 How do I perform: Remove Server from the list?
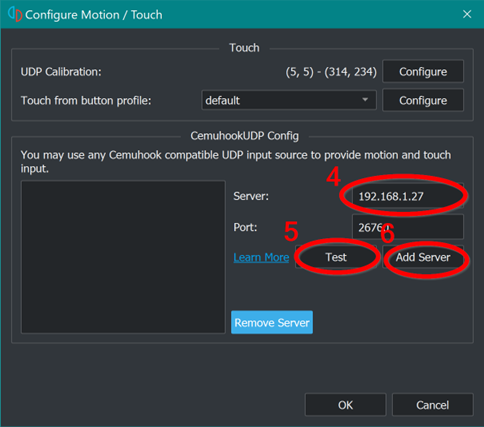272,322
